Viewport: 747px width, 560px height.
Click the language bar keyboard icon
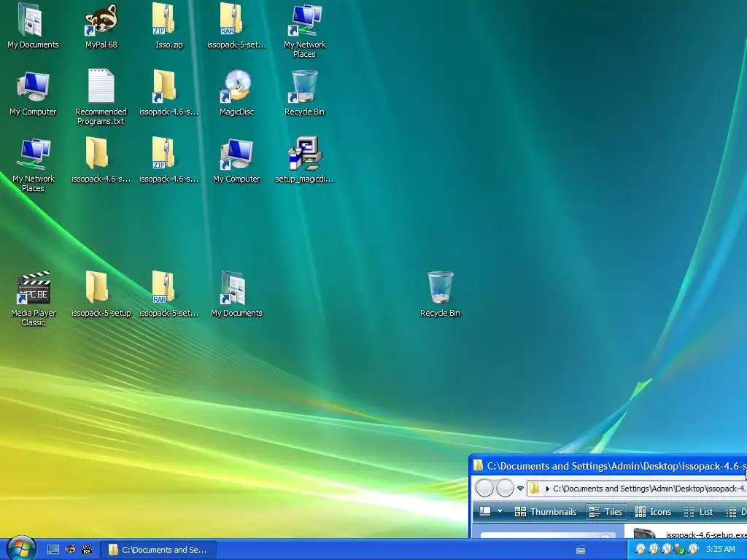(581, 550)
